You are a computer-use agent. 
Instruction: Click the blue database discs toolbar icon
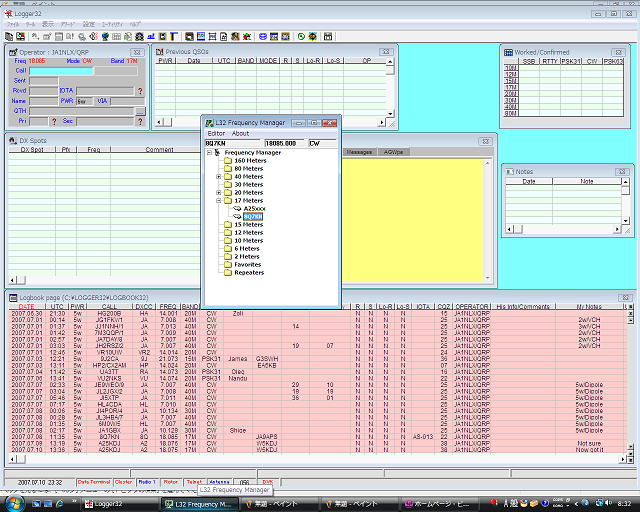[263, 37]
